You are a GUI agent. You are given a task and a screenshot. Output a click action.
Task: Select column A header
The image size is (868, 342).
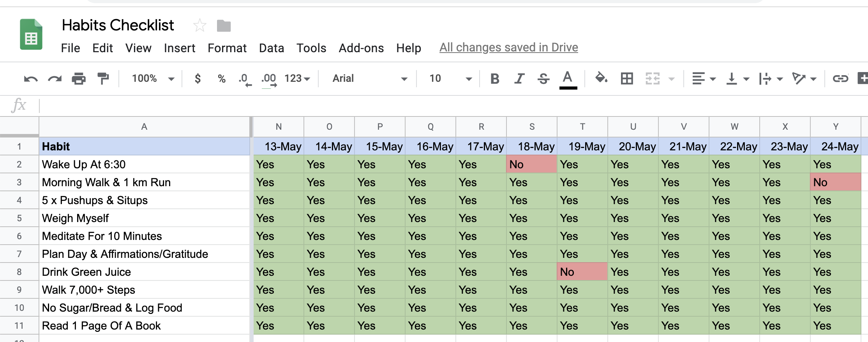(144, 127)
